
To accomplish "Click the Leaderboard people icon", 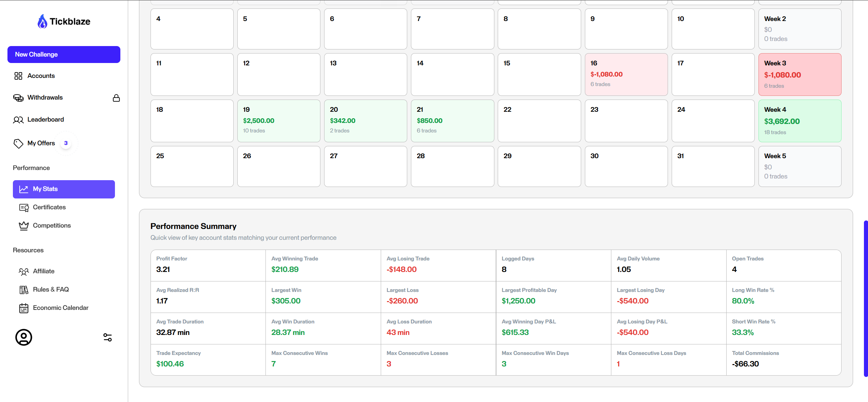I will click(18, 120).
